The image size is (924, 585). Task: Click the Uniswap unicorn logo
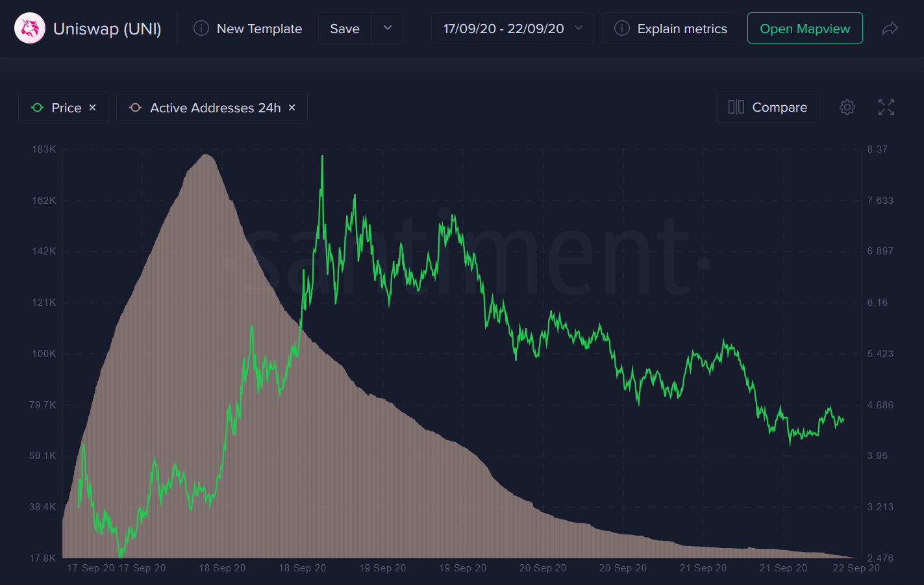30,29
